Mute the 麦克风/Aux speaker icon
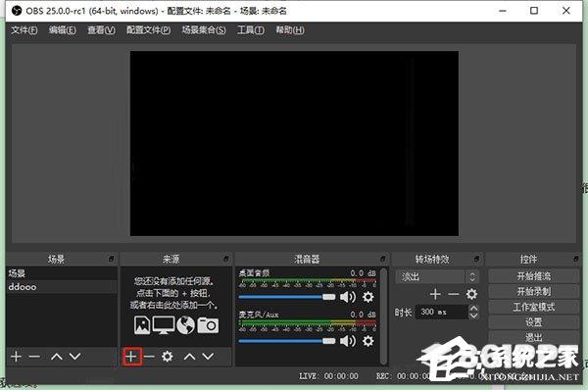This screenshot has width=588, height=390. click(x=347, y=341)
